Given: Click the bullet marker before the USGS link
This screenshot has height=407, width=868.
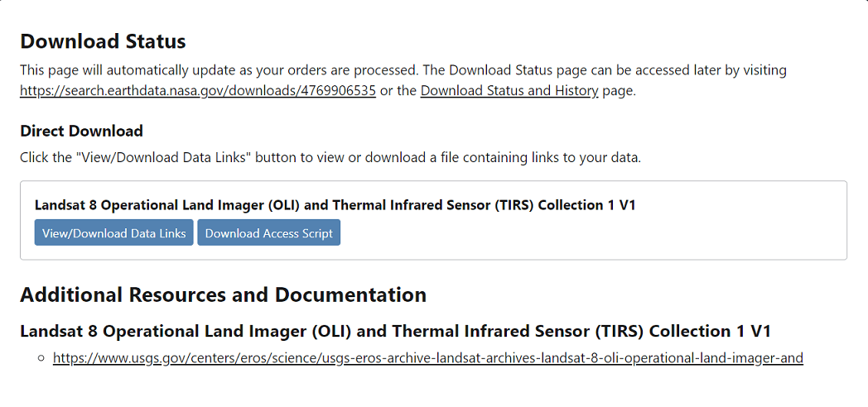Looking at the screenshot, I should point(41,358).
